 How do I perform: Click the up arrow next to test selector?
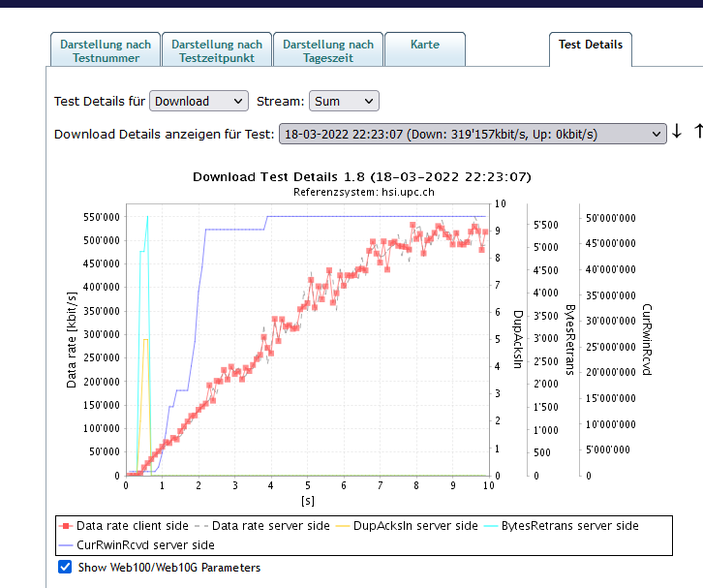(x=698, y=133)
